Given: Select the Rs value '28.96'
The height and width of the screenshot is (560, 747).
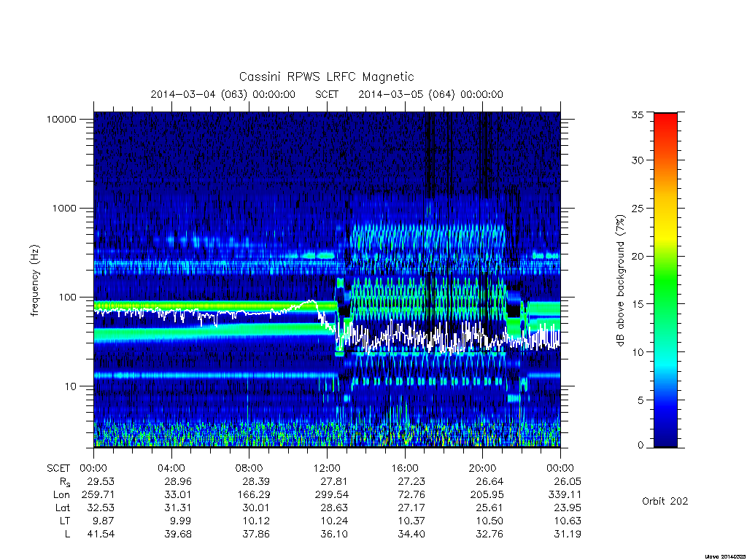Looking at the screenshot, I should coord(178,481).
